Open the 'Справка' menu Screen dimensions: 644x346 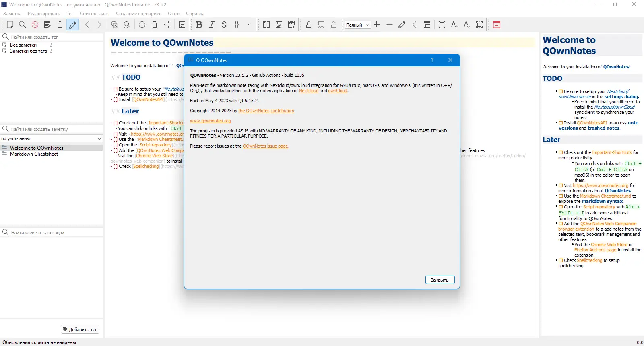pos(195,14)
